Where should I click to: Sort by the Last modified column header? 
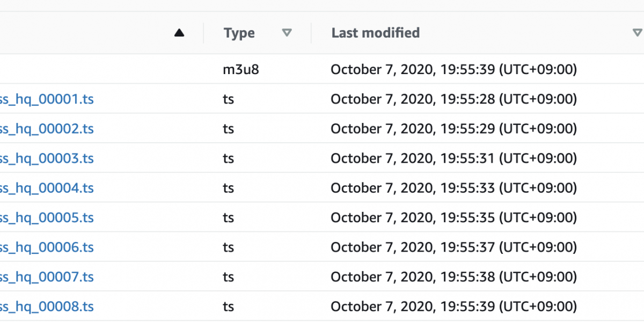click(x=375, y=33)
